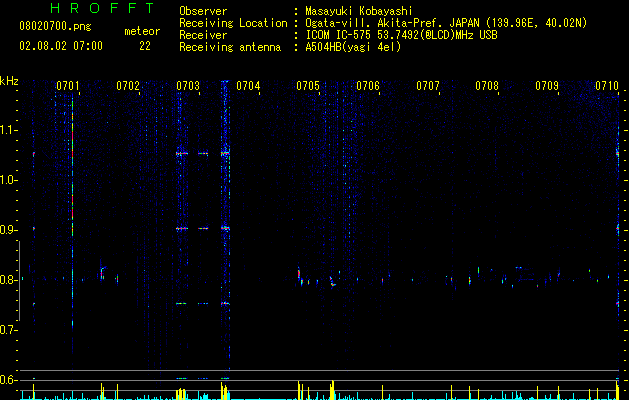Click the 0.9 frequency axis label
Screen dimensions: 629x400
pyautogui.click(x=8, y=230)
